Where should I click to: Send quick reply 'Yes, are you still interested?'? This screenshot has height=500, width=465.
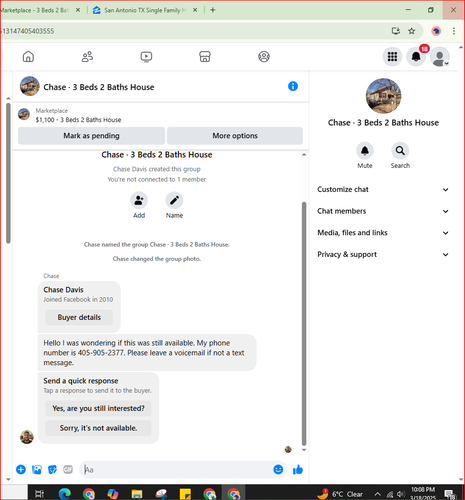(x=98, y=408)
